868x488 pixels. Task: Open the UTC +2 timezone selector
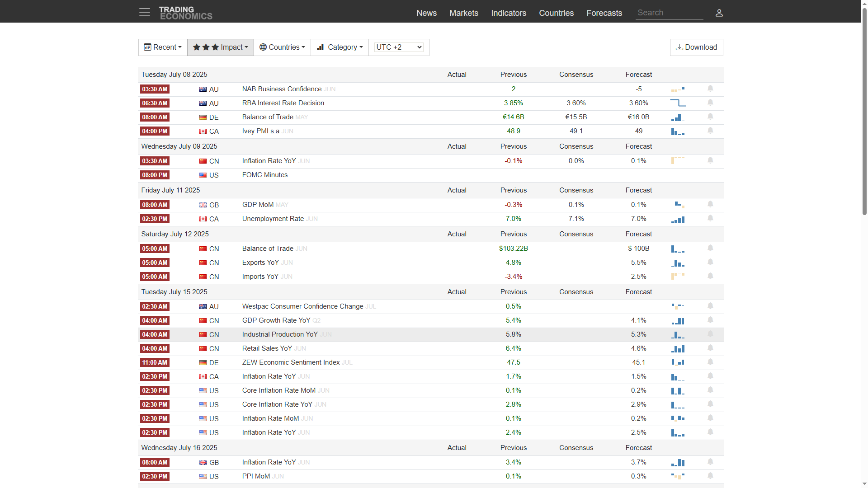399,47
